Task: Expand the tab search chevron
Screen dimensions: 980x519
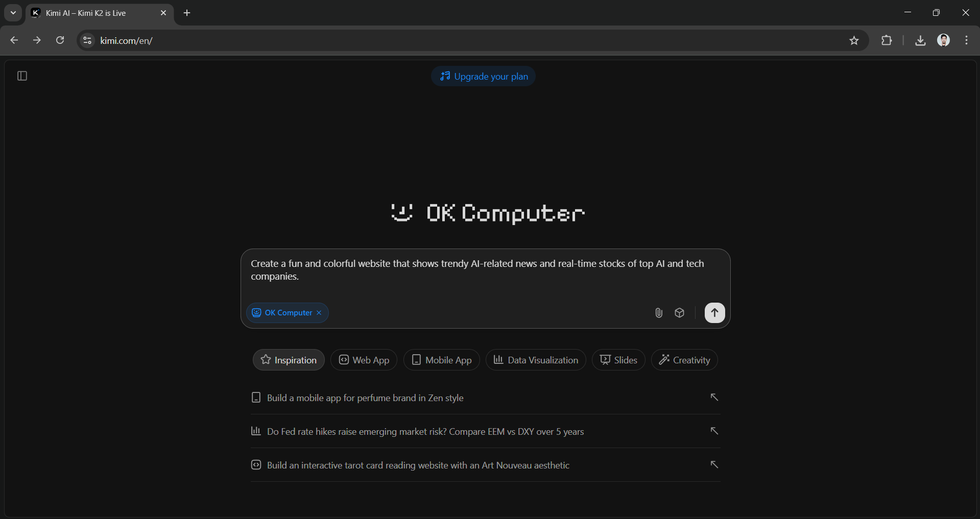Action: coord(13,13)
